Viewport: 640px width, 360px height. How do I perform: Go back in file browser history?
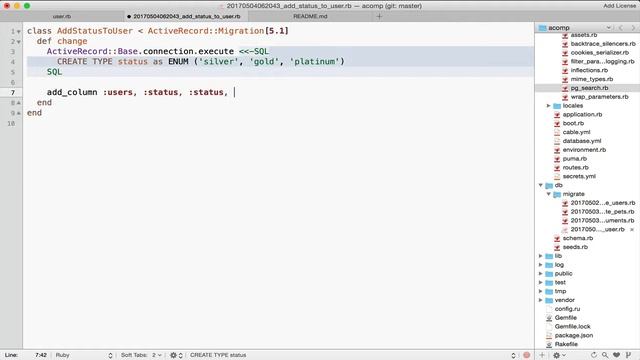click(621, 28)
